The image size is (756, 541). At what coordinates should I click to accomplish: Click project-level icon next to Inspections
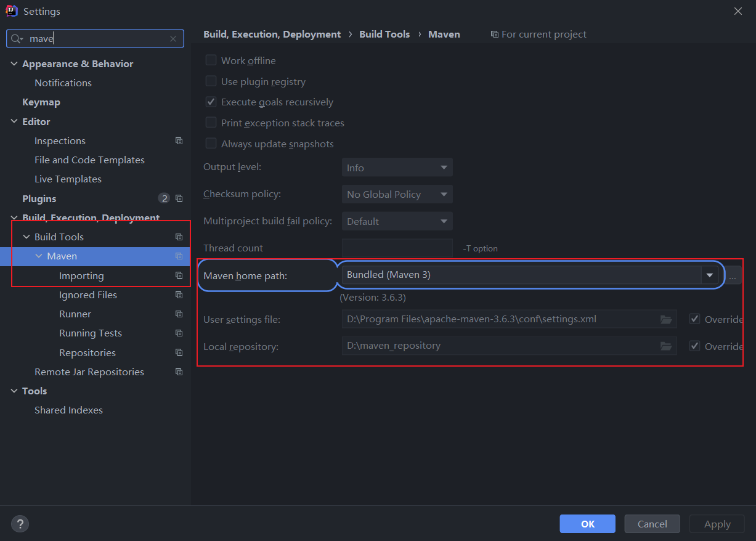[179, 140]
